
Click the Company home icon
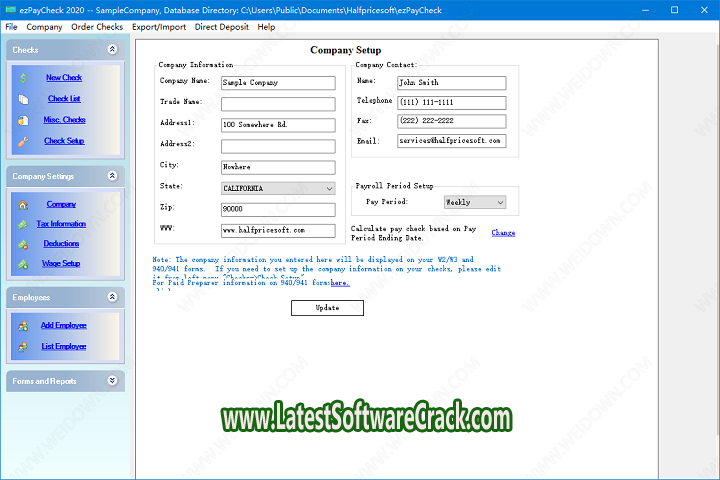pyautogui.click(x=23, y=204)
